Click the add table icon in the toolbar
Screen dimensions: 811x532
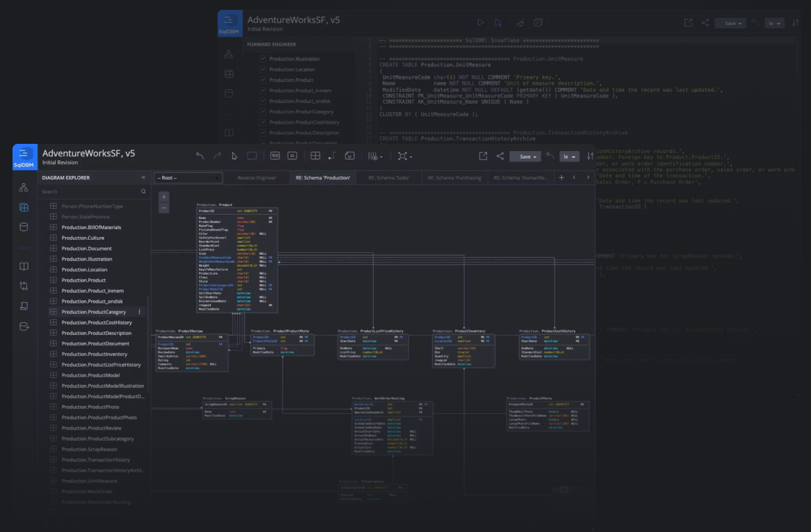pos(315,156)
